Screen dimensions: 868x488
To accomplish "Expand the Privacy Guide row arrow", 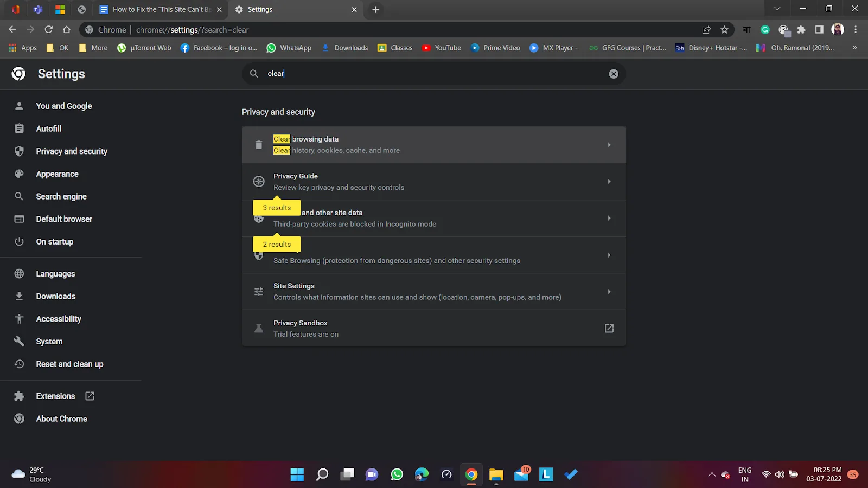I will (609, 182).
